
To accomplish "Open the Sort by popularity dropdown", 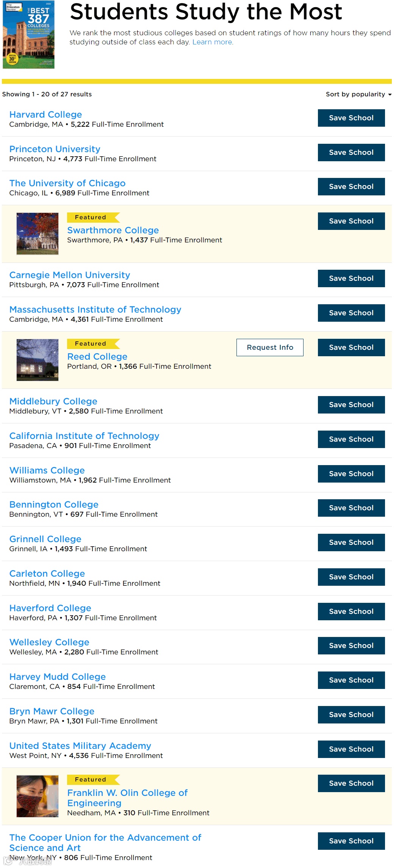I will coord(358,94).
